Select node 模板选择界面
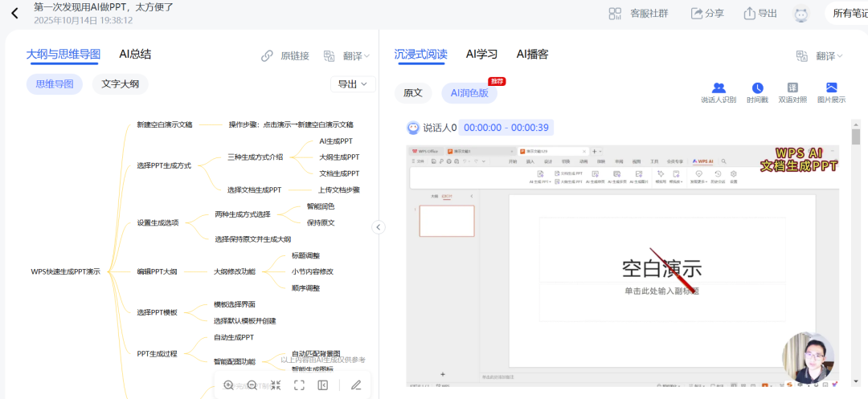 (x=235, y=304)
